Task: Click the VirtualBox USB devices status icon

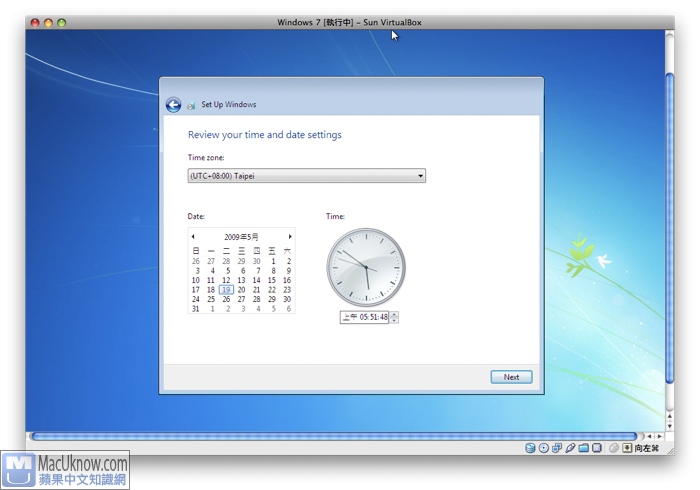Action: 570,448
